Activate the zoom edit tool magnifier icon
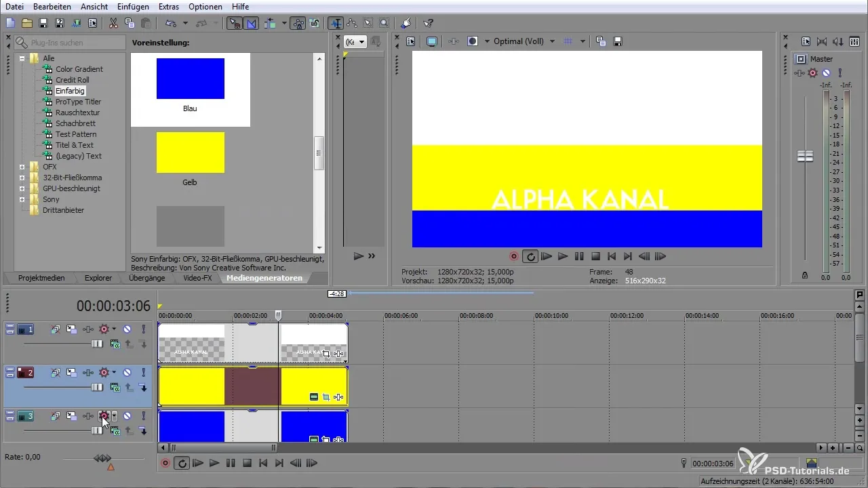Viewport: 868px width, 488px height. coord(384,23)
